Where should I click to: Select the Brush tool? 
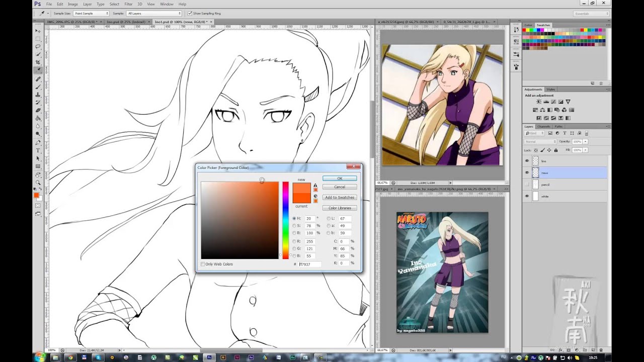pos(38,87)
